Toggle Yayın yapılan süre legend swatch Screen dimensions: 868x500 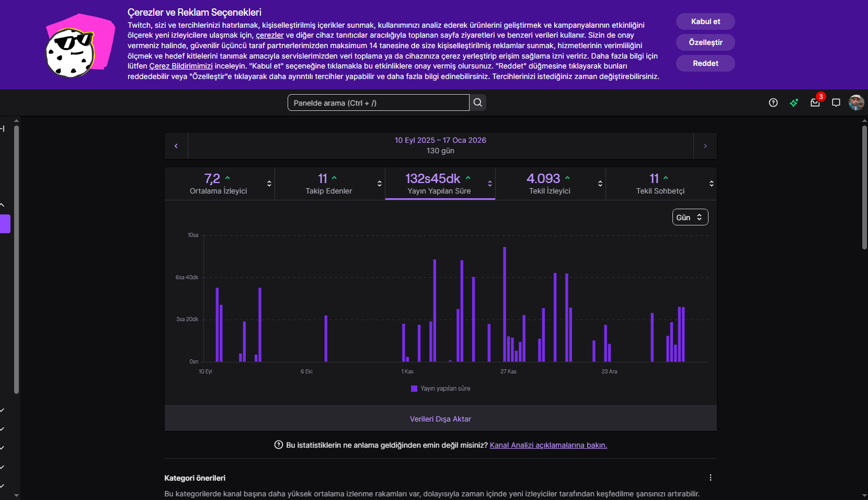coord(414,389)
